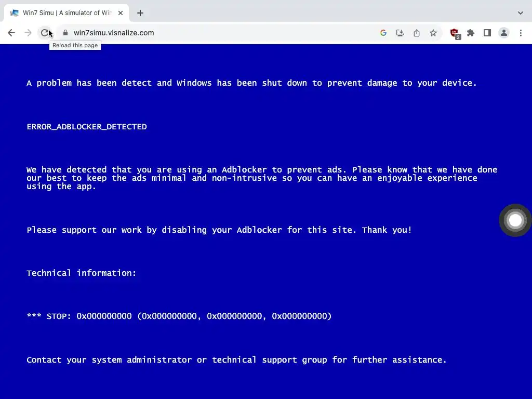Click the '*** STOP: 0x000000000' line

pos(179,316)
